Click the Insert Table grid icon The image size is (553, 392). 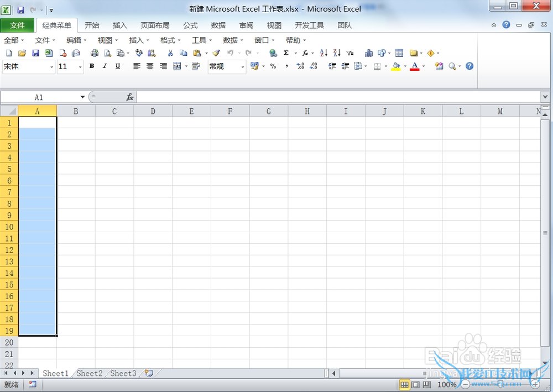[399, 53]
